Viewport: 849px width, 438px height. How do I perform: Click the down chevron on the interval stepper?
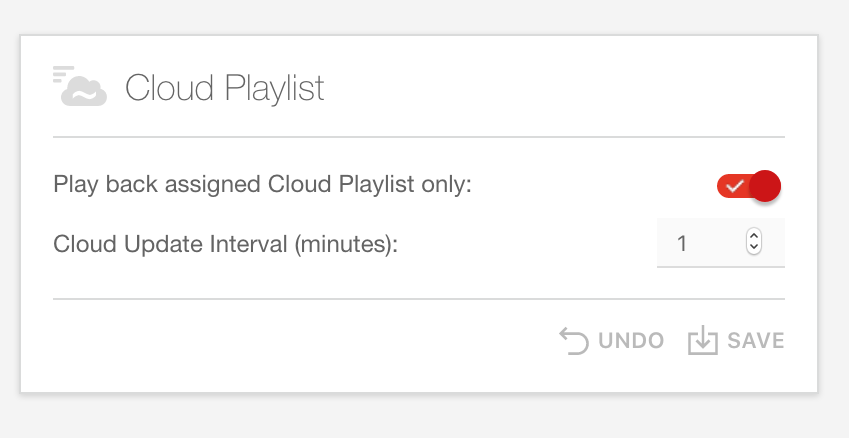[x=754, y=247]
